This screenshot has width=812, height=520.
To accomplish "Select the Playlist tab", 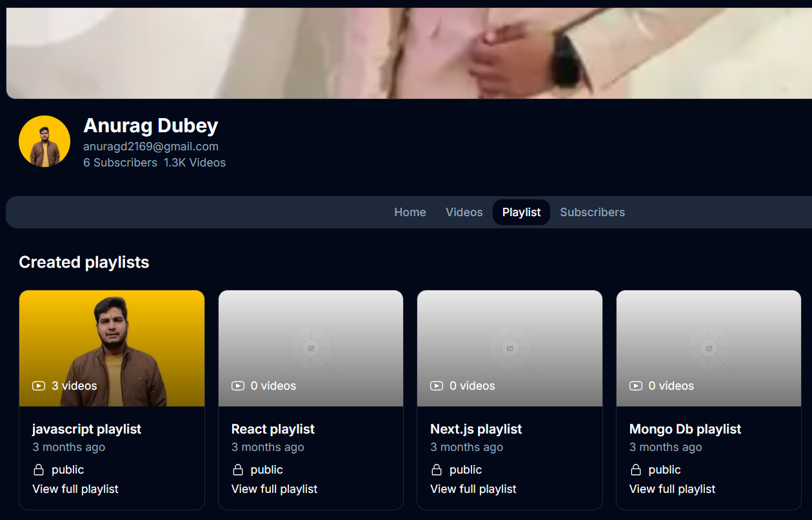I will click(x=521, y=212).
